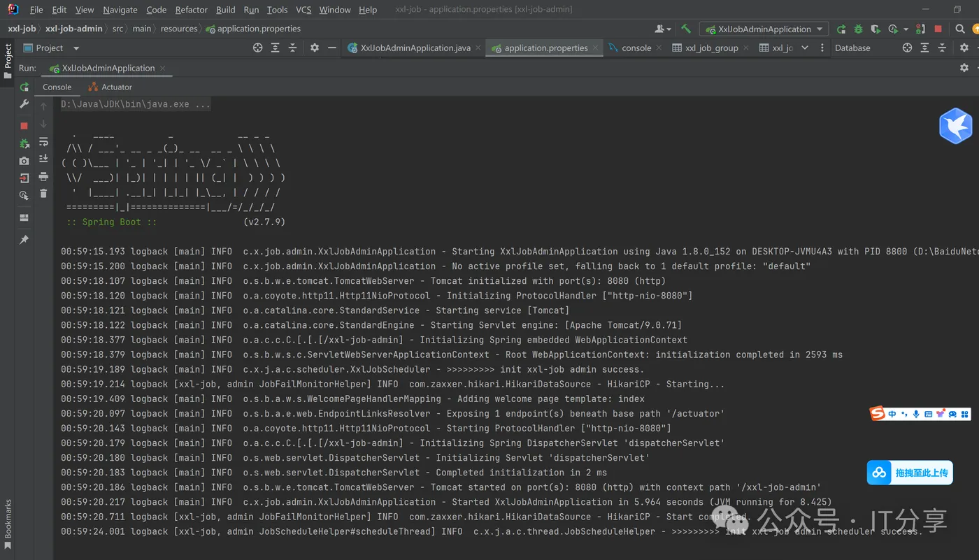Toggle scroll to end in console

(43, 159)
